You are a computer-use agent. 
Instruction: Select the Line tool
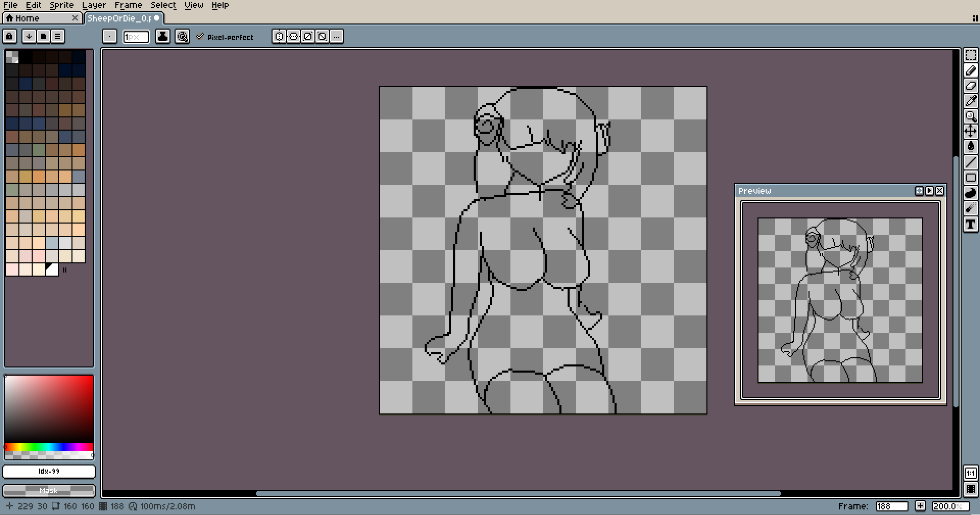[970, 162]
